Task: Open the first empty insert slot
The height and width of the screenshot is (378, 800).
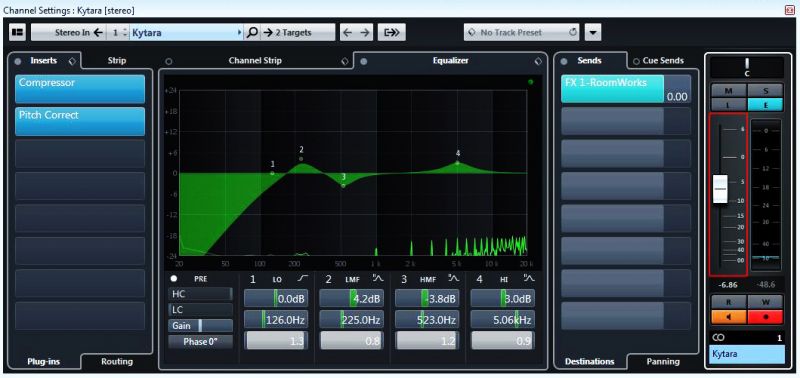Action: point(80,154)
